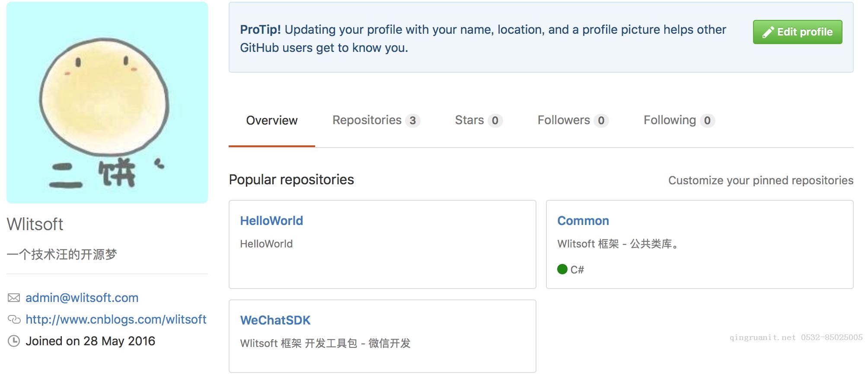View the Followers tab
The image size is (868, 379).
pos(563,120)
